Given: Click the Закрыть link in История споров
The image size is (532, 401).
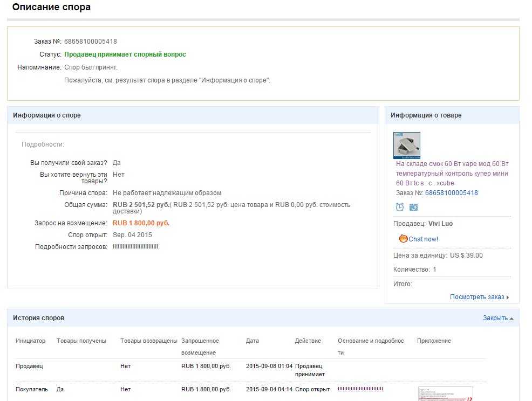Looking at the screenshot, I should (495, 318).
